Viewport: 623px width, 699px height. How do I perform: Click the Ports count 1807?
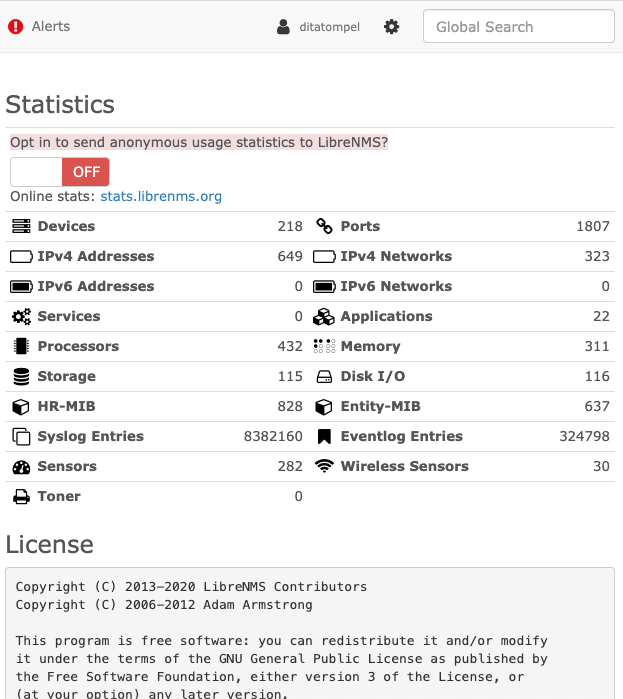click(593, 226)
